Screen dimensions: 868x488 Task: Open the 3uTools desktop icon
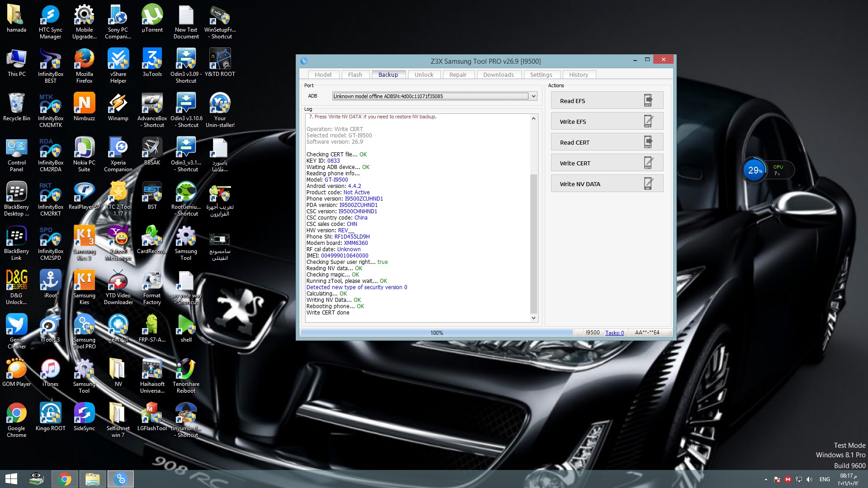click(152, 63)
